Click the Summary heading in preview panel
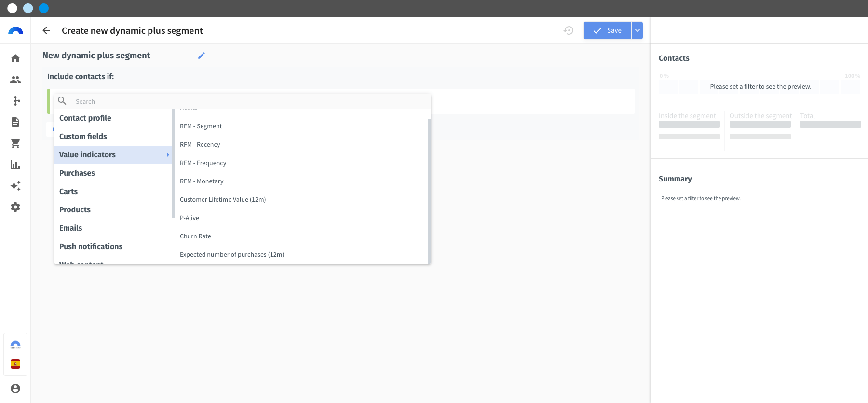Screen dimensions: 868x403 click(675, 179)
